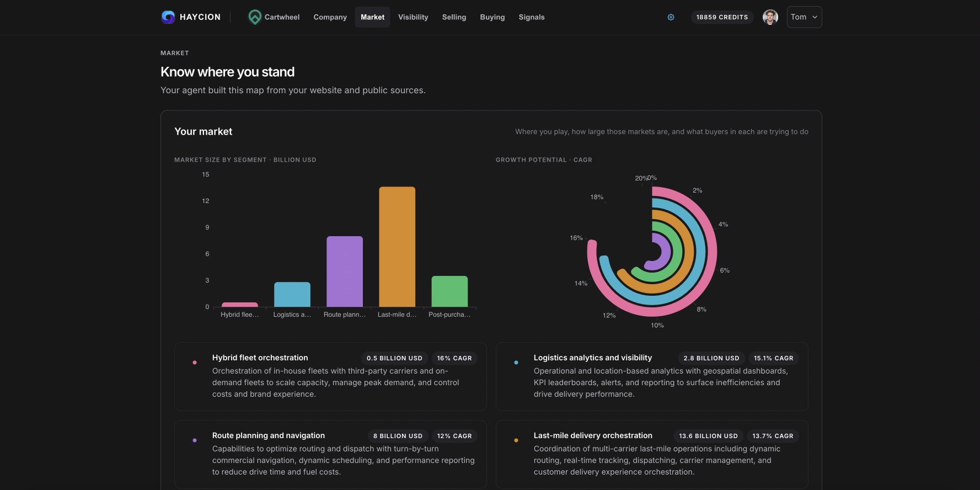Image resolution: width=980 pixels, height=490 pixels.
Task: Switch to the Visibility tab
Action: pos(413,17)
